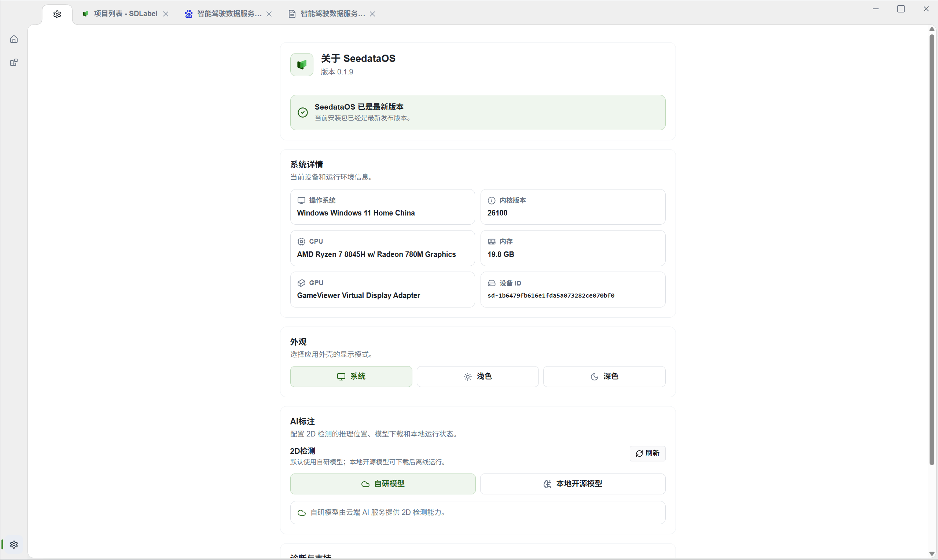Image resolution: width=938 pixels, height=560 pixels.
Task: Select 浅色 light appearance mode
Action: [477, 377]
